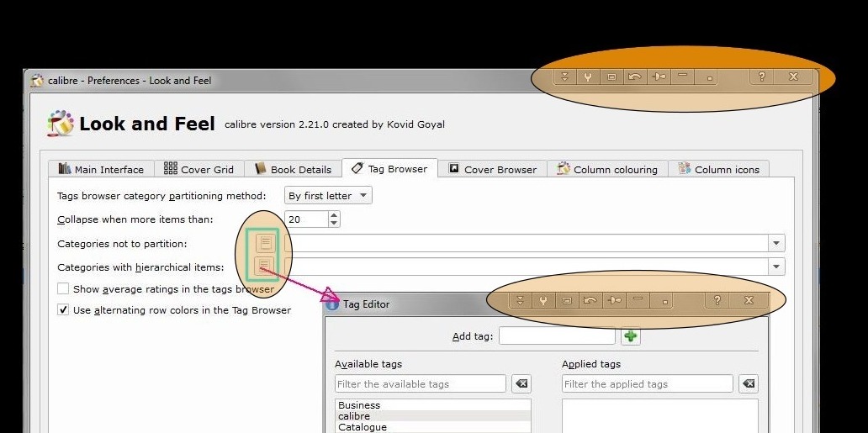Select the Catalogue tag in available tags

point(433,427)
